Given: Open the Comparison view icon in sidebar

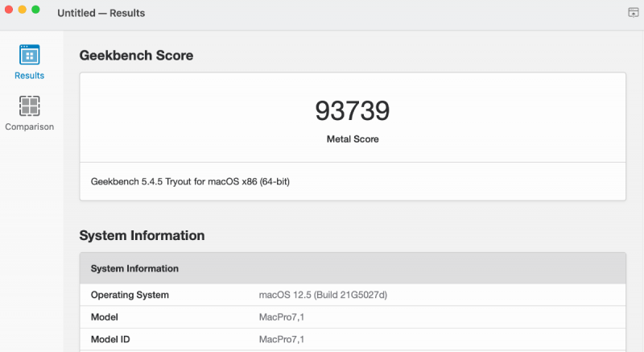Looking at the screenshot, I should tap(29, 106).
